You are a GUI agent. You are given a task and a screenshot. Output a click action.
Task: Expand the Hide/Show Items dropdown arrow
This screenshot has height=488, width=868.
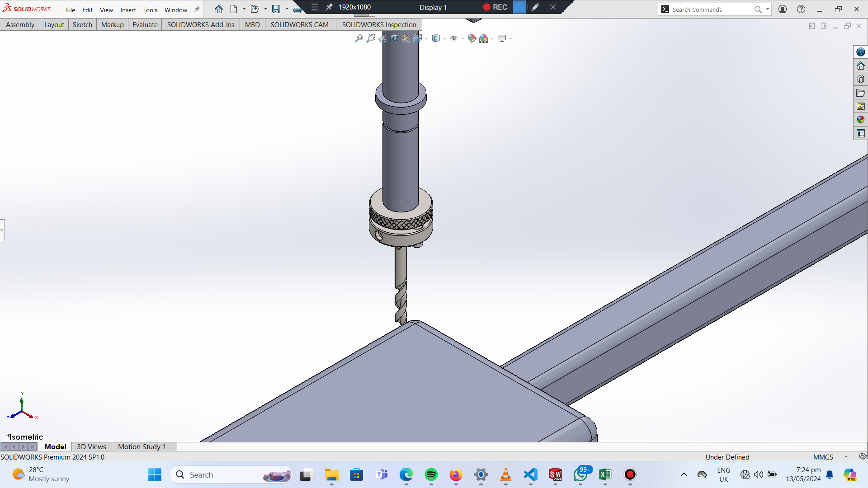462,39
